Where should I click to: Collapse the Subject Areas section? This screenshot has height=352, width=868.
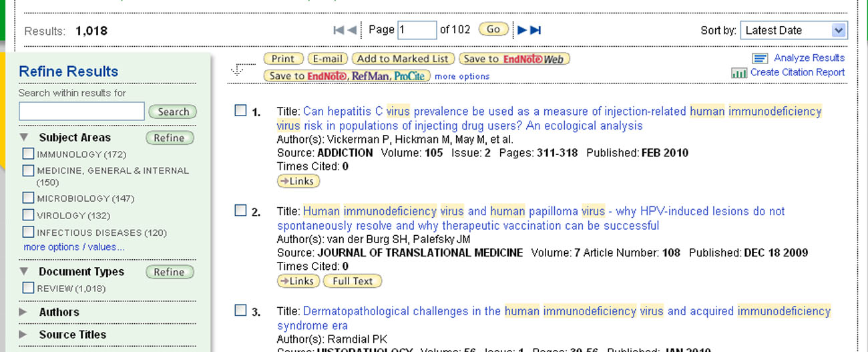click(x=24, y=138)
